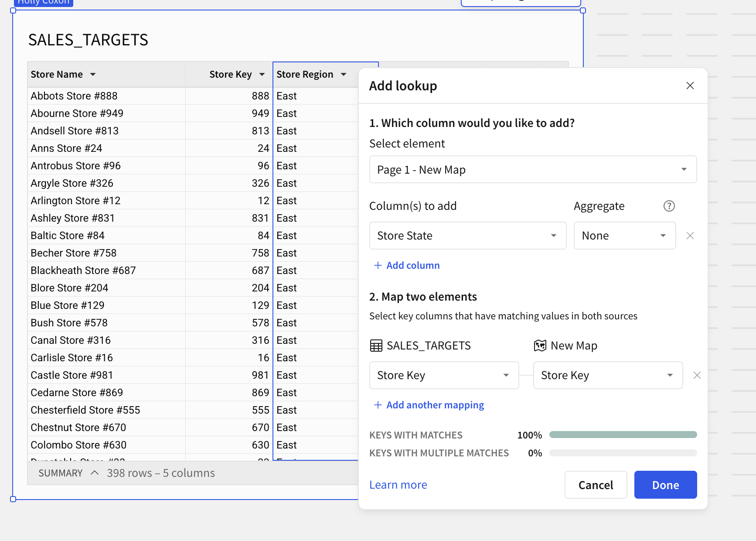
Task: Click the Holly Coxon collaborator badge
Action: [43, 2]
